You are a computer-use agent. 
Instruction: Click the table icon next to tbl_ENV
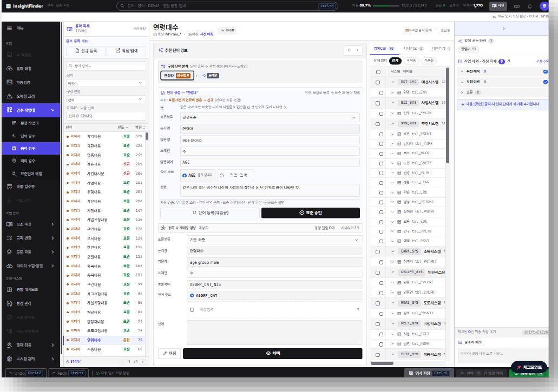399,92
